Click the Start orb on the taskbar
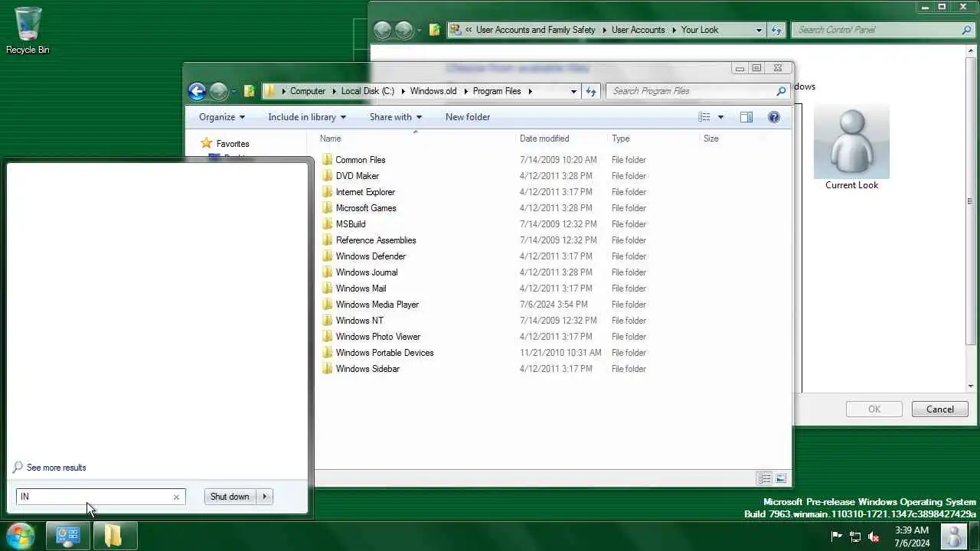Viewport: 980px width, 551px height. pyautogui.click(x=20, y=536)
